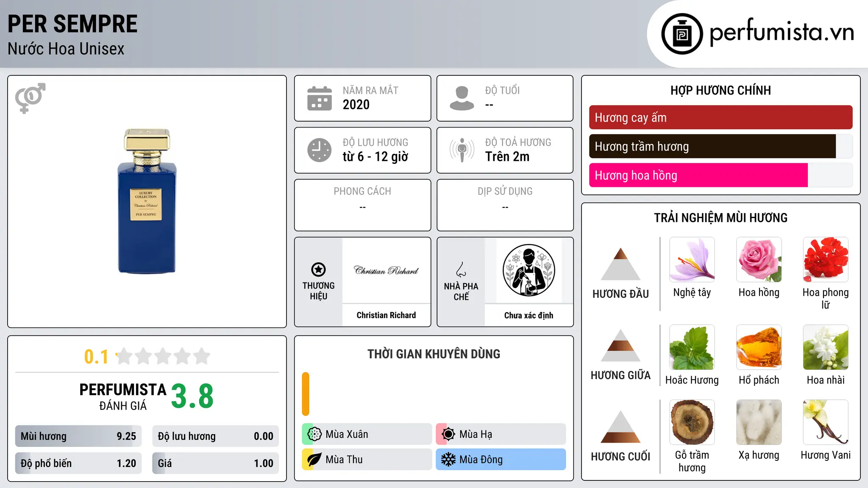868x488 pixels.
Task: Select the Mùa Thu season
Action: [367, 460]
